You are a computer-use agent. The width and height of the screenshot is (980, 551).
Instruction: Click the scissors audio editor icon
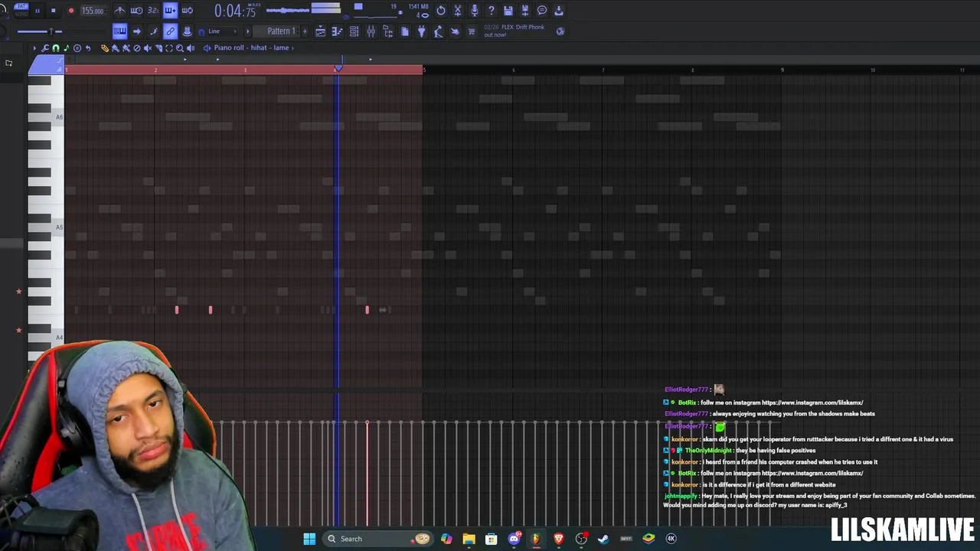458,10
